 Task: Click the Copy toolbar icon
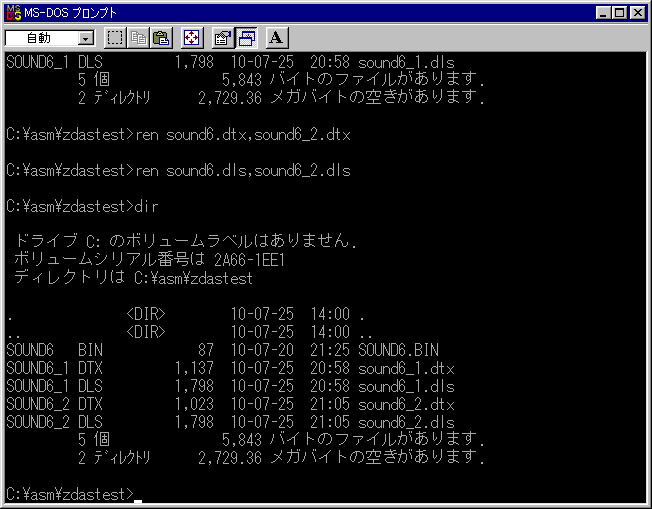click(x=138, y=38)
